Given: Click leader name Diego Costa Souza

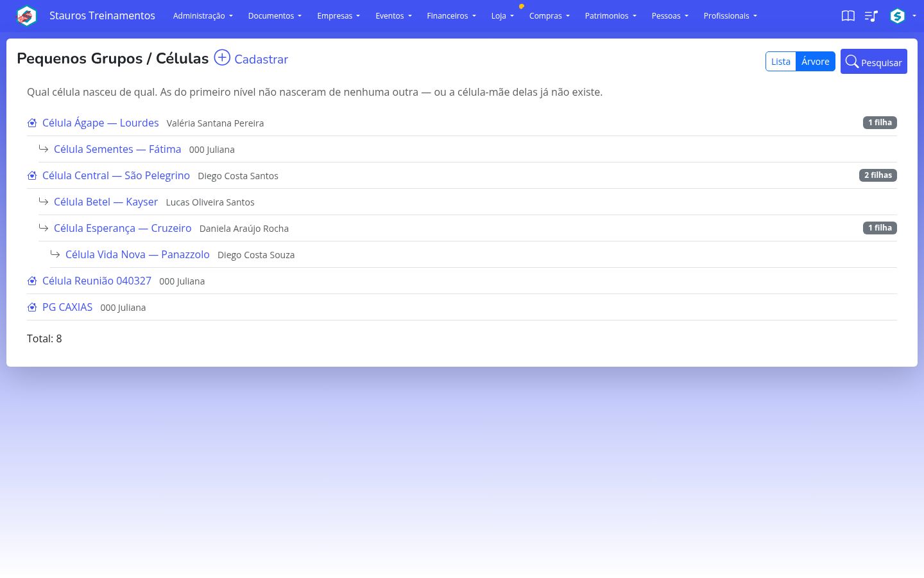Looking at the screenshot, I should [256, 255].
